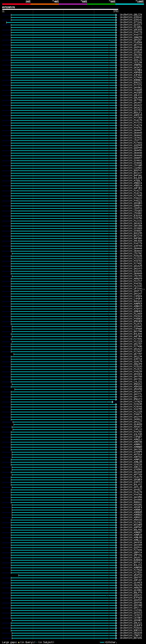Viewport: 146px width, 644px height.
Task: Click the UniRef100_A9NPD6 label
Action: [x=131, y=567]
